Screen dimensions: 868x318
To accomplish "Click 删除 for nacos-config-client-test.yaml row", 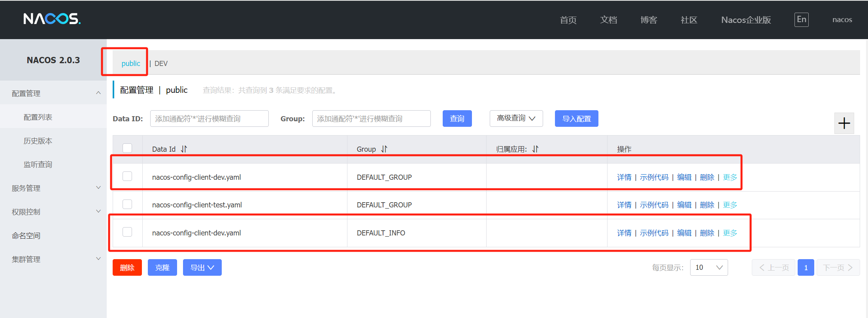I will point(707,205).
